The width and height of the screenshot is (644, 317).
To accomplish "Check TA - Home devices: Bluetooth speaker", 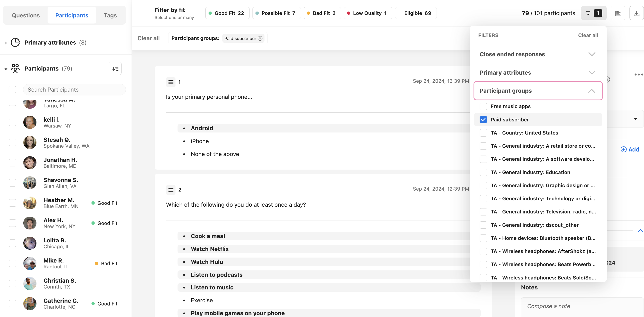I will [x=483, y=238].
